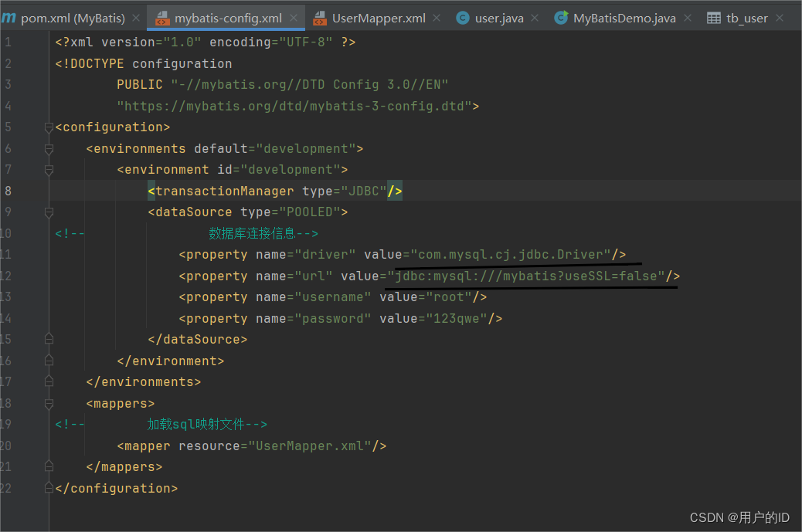
Task: Collapse the mappers element fold arrow
Action: click(x=48, y=402)
